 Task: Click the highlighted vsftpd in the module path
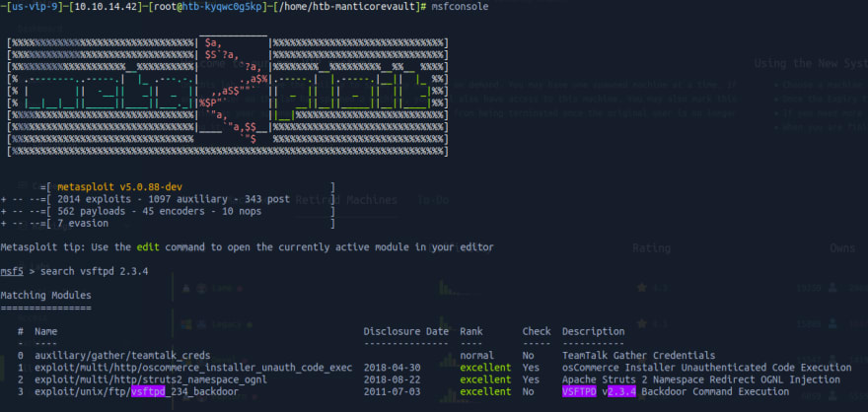pos(148,391)
